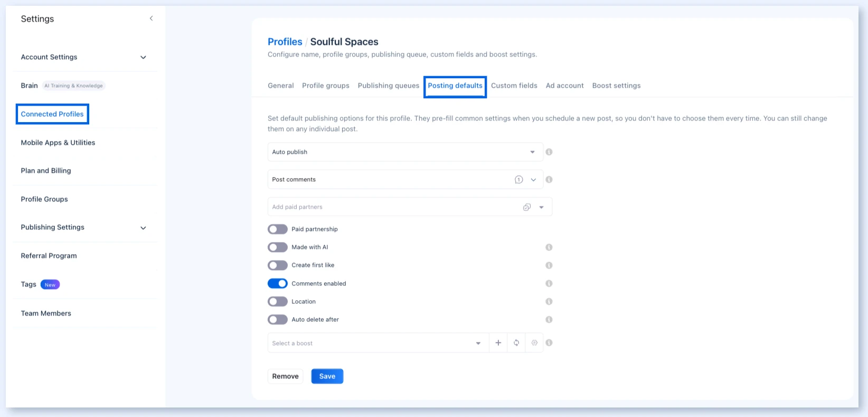
Task: Click the comment count icon in Post comments
Action: click(518, 180)
